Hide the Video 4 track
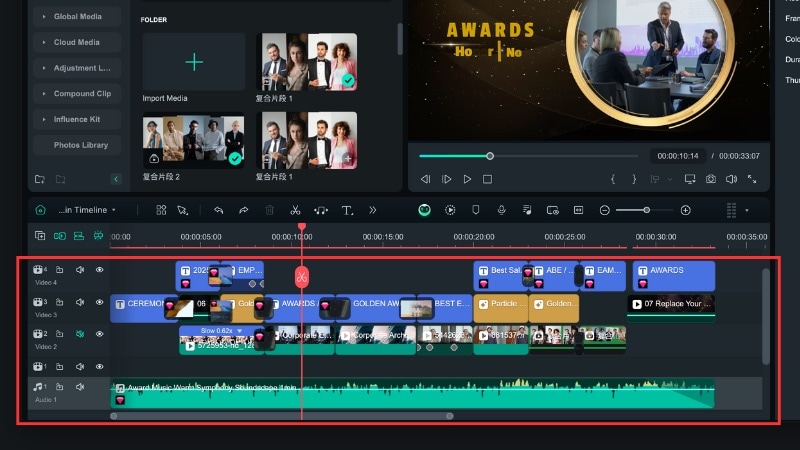The width and height of the screenshot is (800, 450). pos(99,270)
